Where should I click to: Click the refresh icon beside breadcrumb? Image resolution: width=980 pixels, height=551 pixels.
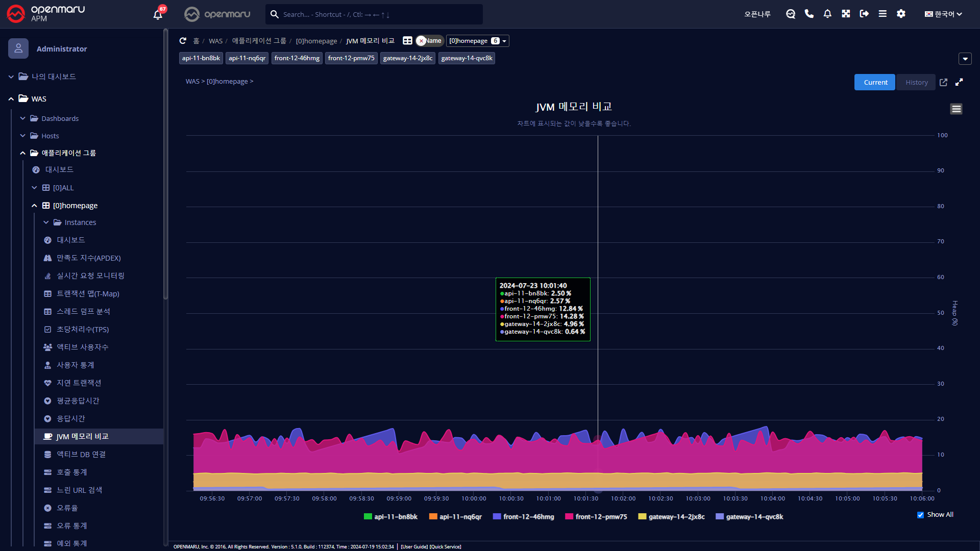[x=183, y=41]
